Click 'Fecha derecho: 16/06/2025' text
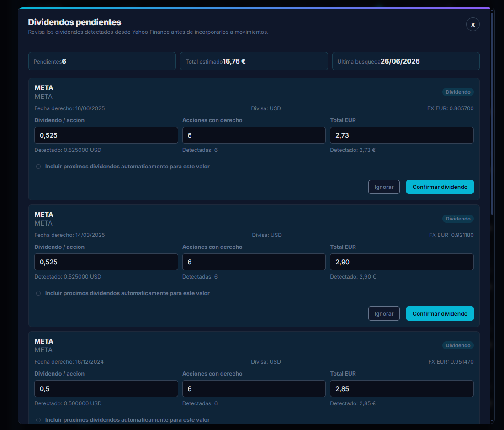Screen dimensions: 504x430 (x=69, y=108)
